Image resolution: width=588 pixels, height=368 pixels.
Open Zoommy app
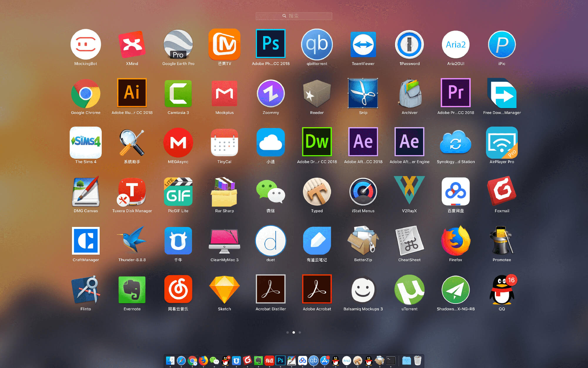(270, 94)
